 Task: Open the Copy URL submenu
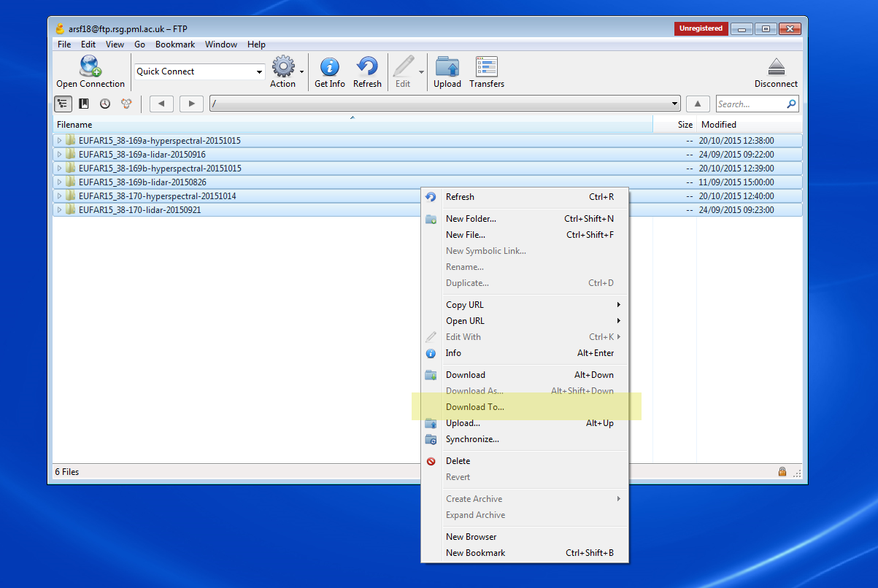coord(525,305)
